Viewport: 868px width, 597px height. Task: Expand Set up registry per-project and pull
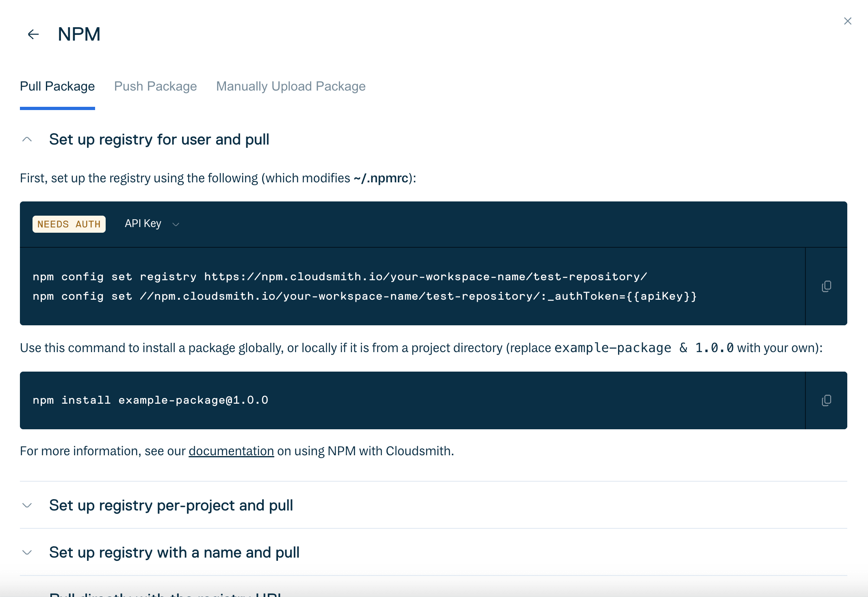tap(171, 506)
